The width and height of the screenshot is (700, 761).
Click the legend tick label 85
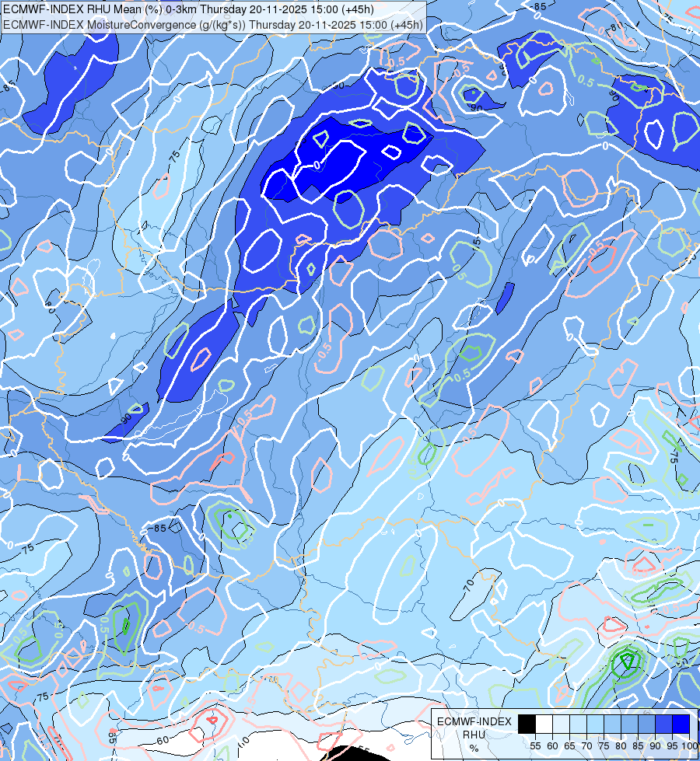point(638,746)
